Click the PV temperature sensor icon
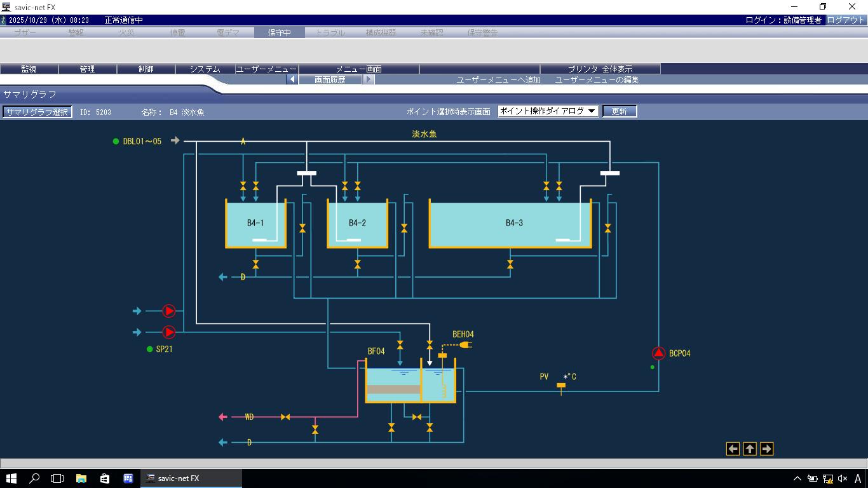The height and width of the screenshot is (488, 868). (561, 387)
